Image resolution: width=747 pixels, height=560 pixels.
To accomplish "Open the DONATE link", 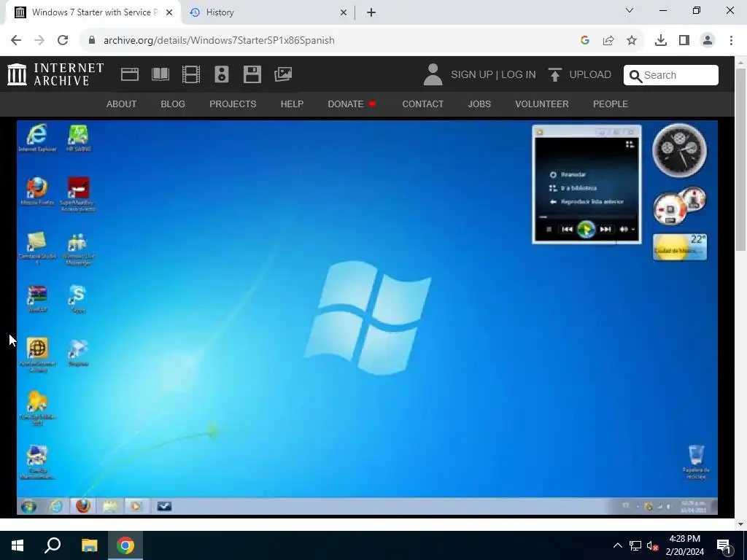I will point(352,104).
